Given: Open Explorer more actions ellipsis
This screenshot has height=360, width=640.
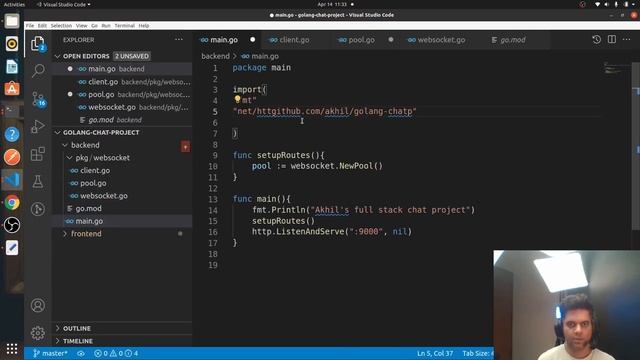Looking at the screenshot, I should point(179,40).
